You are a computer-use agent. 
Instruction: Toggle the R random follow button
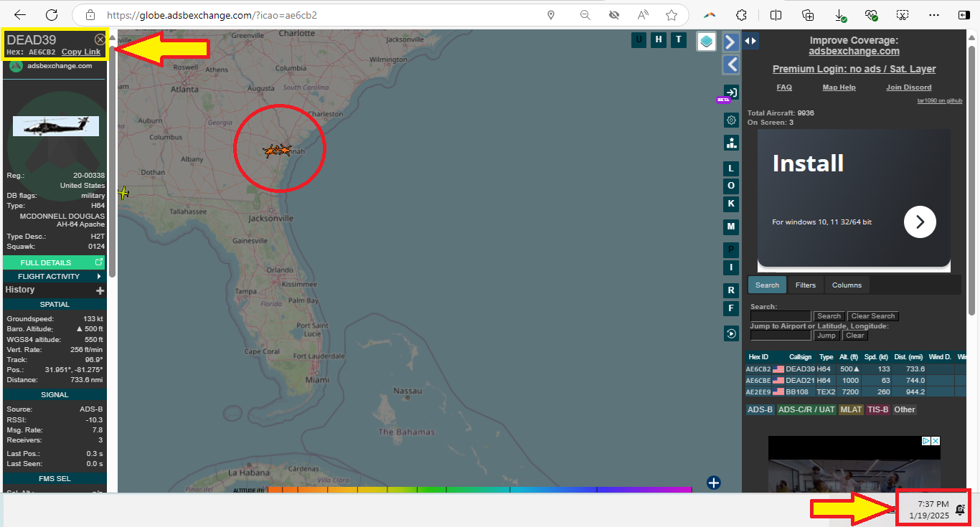(x=731, y=290)
